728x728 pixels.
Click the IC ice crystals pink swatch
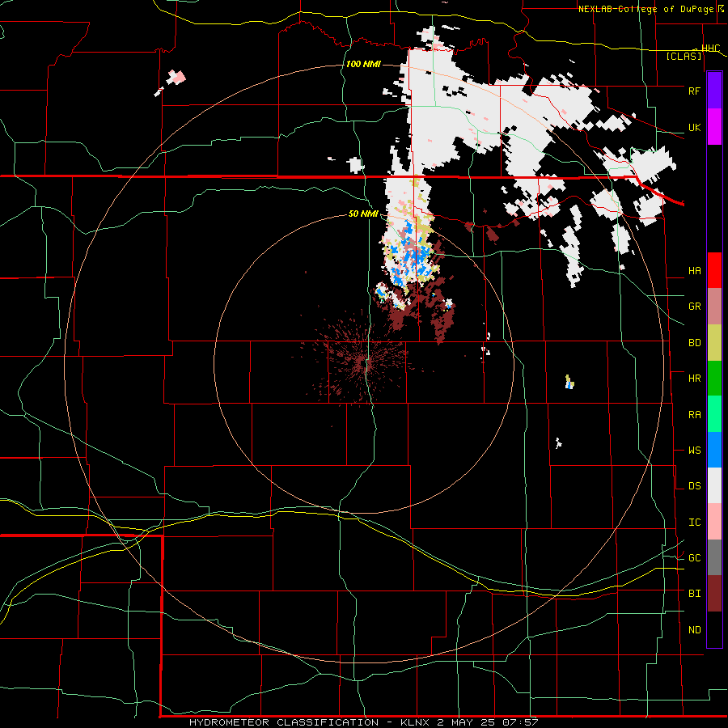pyautogui.click(x=714, y=522)
